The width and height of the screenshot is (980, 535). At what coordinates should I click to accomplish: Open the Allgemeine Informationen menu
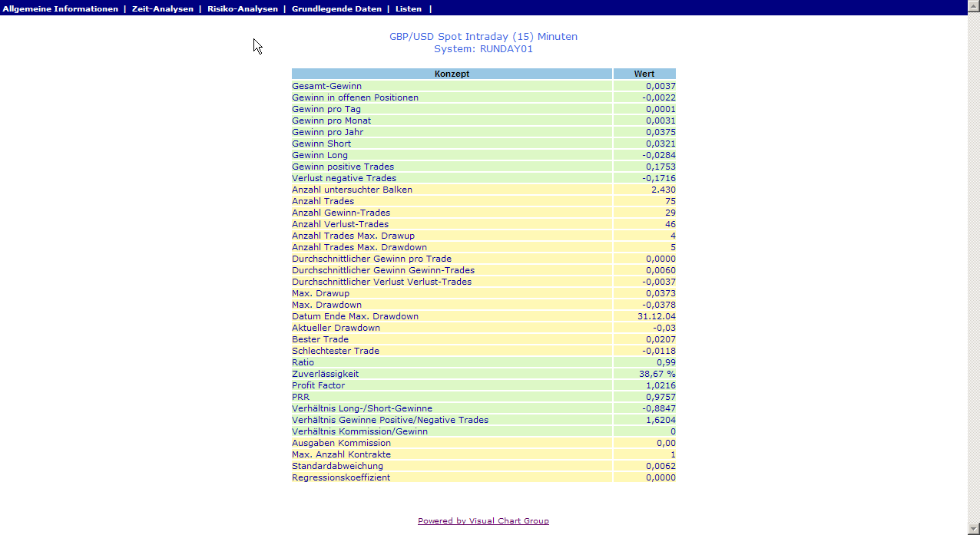(61, 8)
